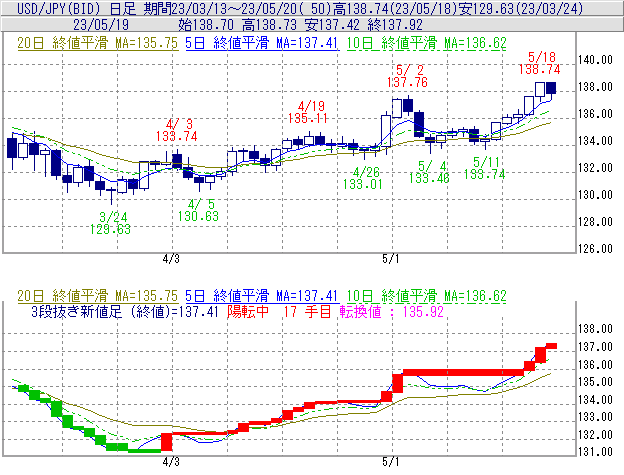Click the 5/18 138.74 high label
This screenshot has height=475, width=624.
[x=540, y=63]
